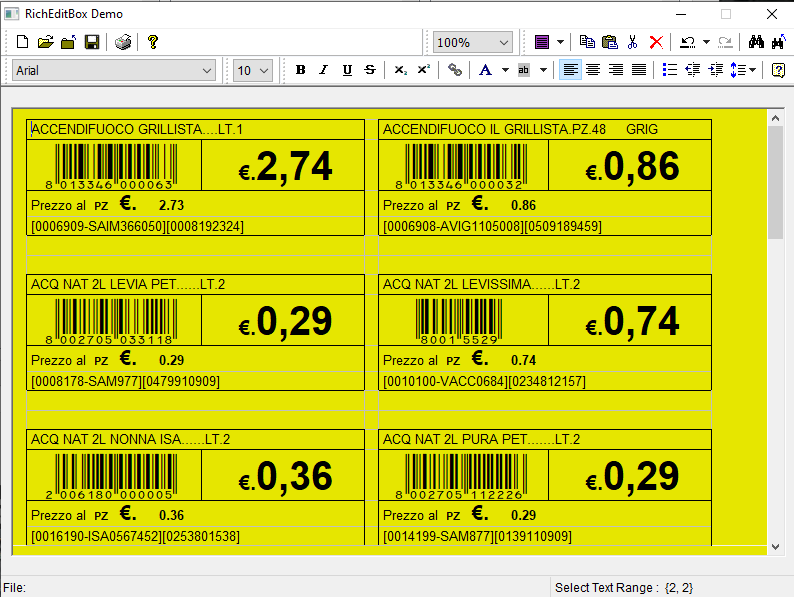The width and height of the screenshot is (794, 597).
Task: Open help with the yellow question mark
Action: 152,42
